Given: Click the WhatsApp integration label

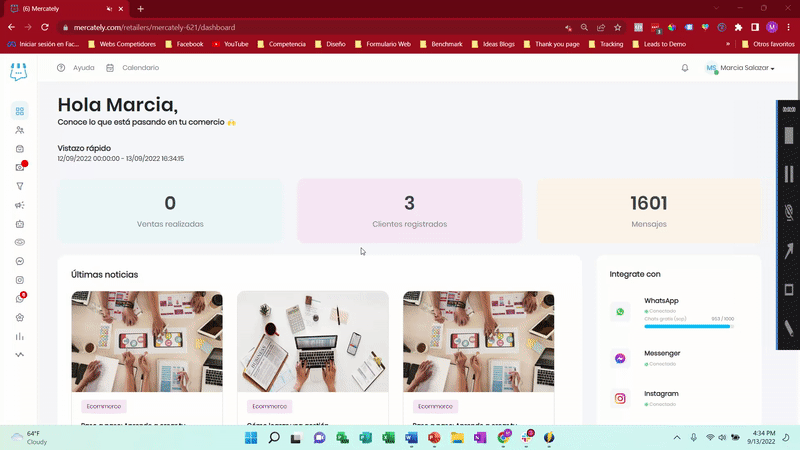Looking at the screenshot, I should point(661,301).
